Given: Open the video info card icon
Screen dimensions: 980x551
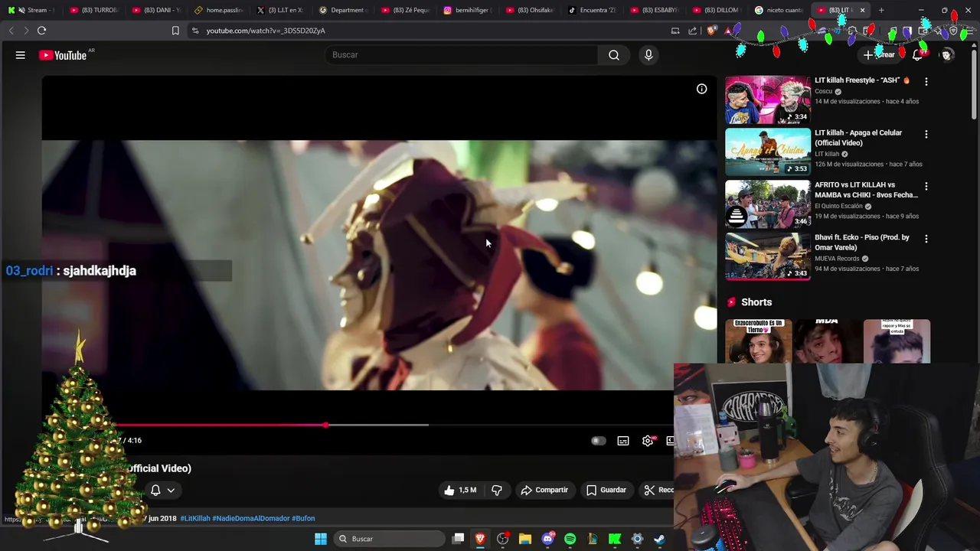Looking at the screenshot, I should point(701,89).
